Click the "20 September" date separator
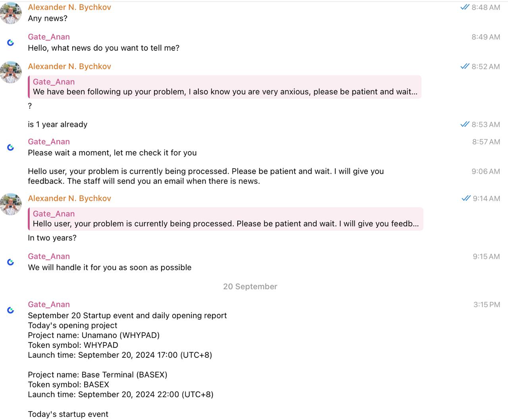This screenshot has width=508, height=420. pos(250,287)
